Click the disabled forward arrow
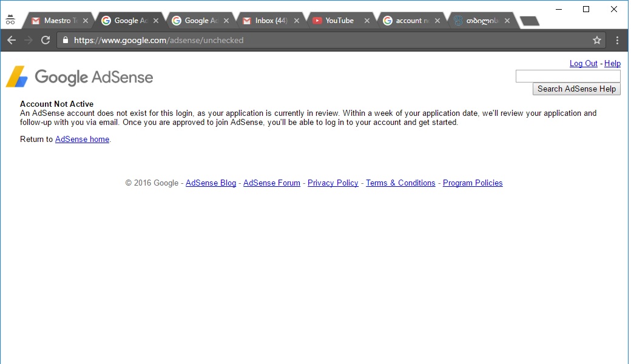The height and width of the screenshot is (364, 631). 28,40
